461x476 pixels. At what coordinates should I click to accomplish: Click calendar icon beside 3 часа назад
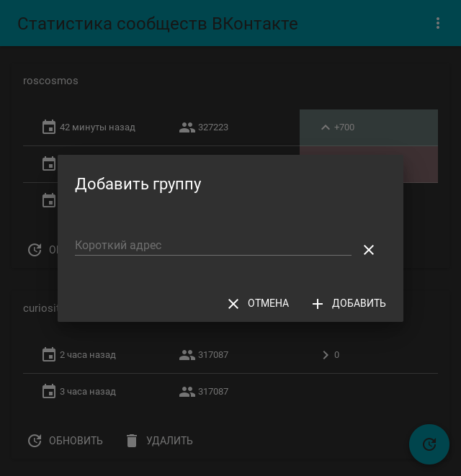[48, 391]
